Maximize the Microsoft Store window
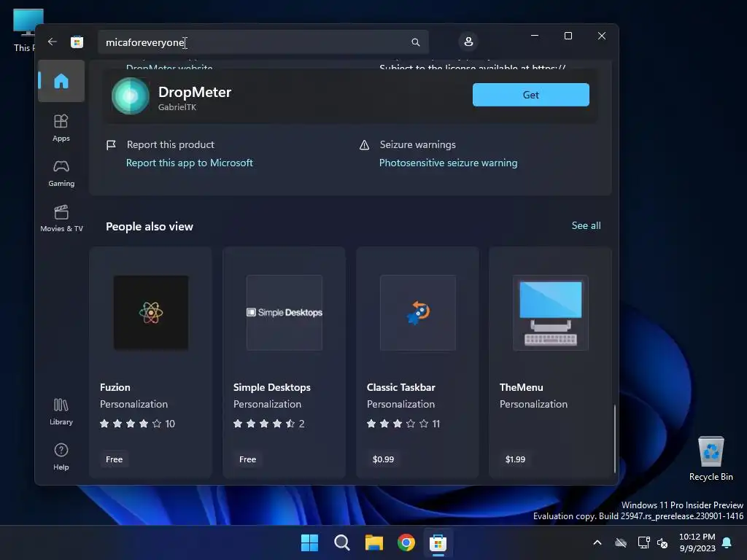This screenshot has width=747, height=560. click(x=568, y=36)
